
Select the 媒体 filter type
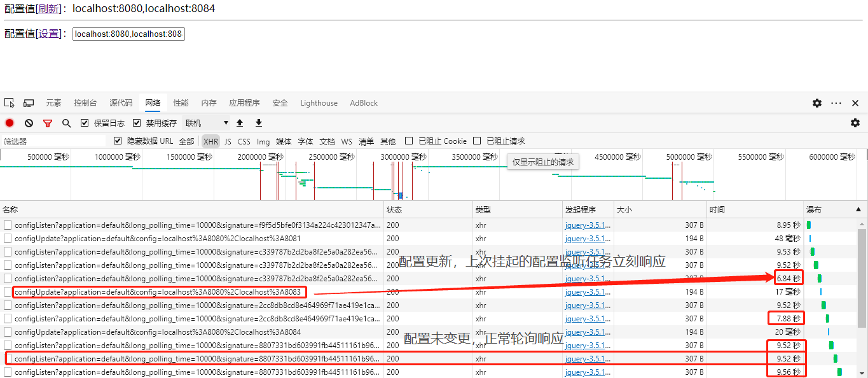point(284,141)
